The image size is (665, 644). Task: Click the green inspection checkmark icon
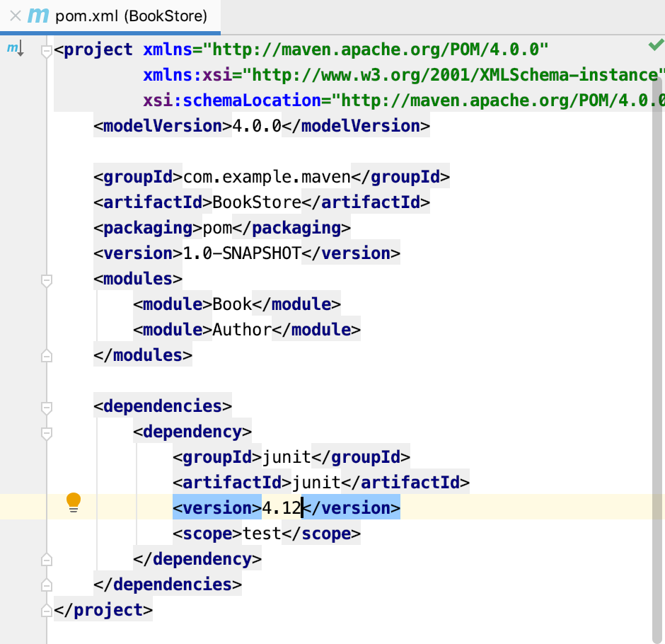pos(656,45)
